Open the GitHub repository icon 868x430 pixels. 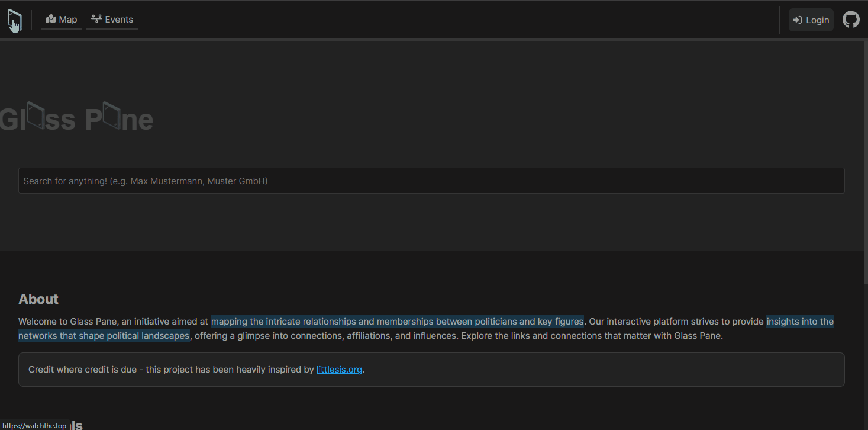(851, 20)
